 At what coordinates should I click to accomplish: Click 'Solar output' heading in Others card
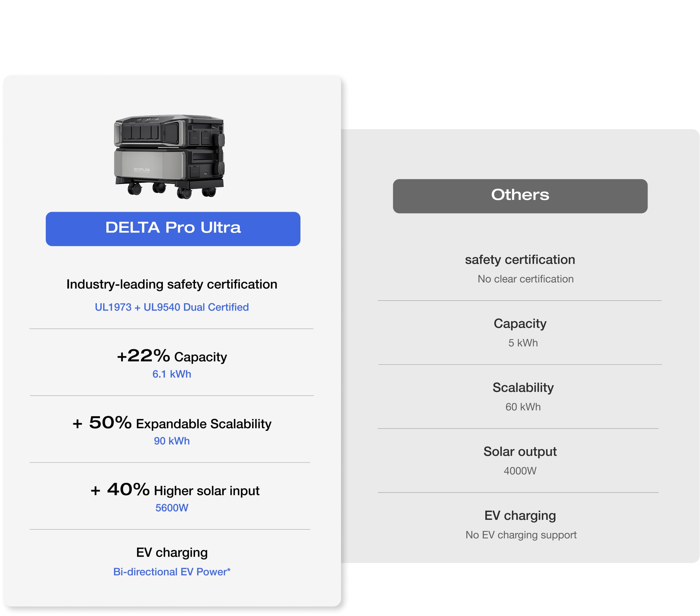[520, 452]
